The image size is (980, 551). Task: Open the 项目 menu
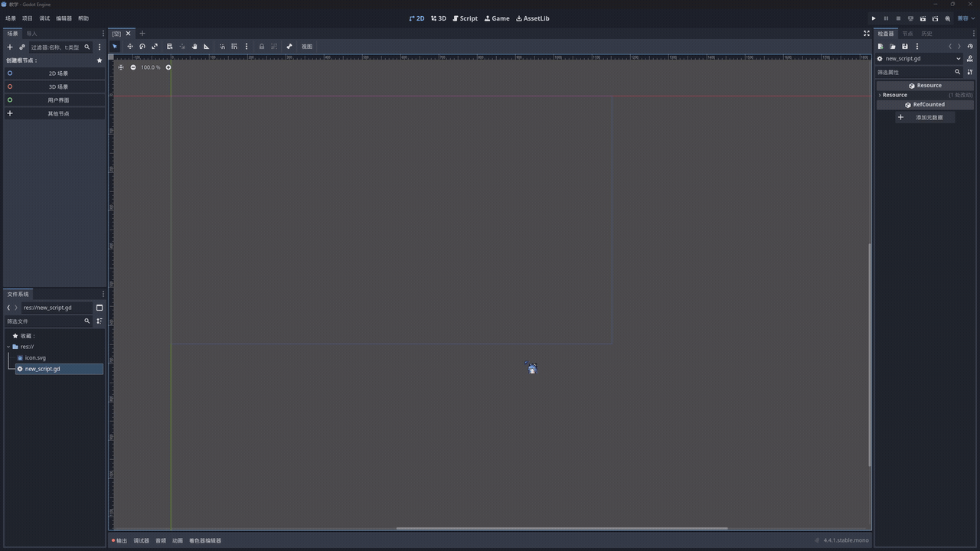[x=28, y=18]
